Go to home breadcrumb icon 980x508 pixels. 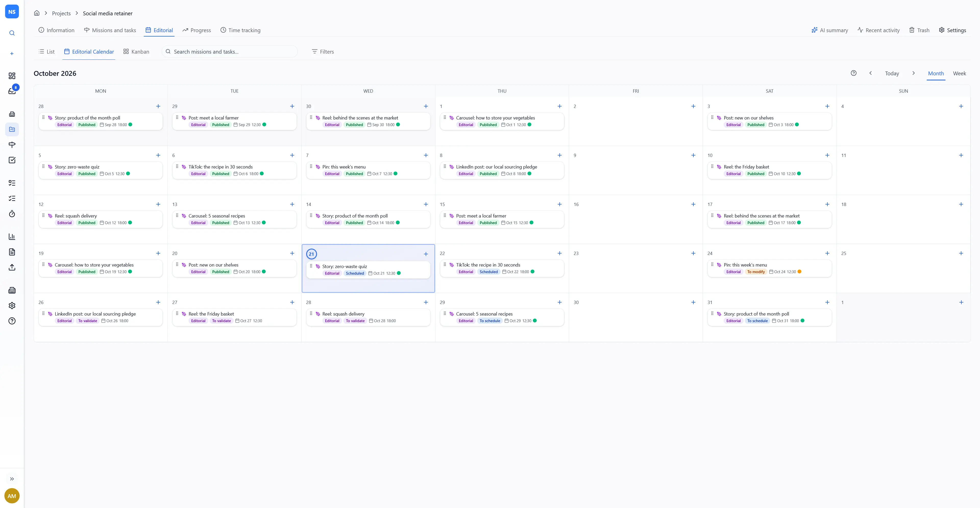(x=36, y=13)
